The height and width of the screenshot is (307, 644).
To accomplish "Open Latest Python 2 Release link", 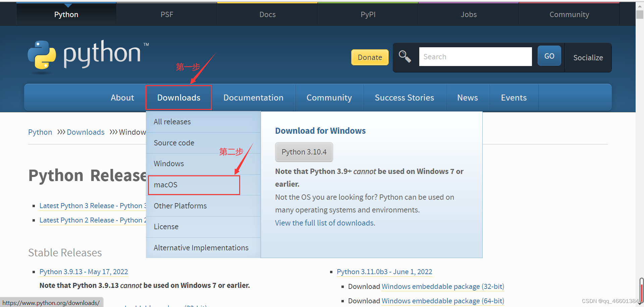I will [93, 220].
